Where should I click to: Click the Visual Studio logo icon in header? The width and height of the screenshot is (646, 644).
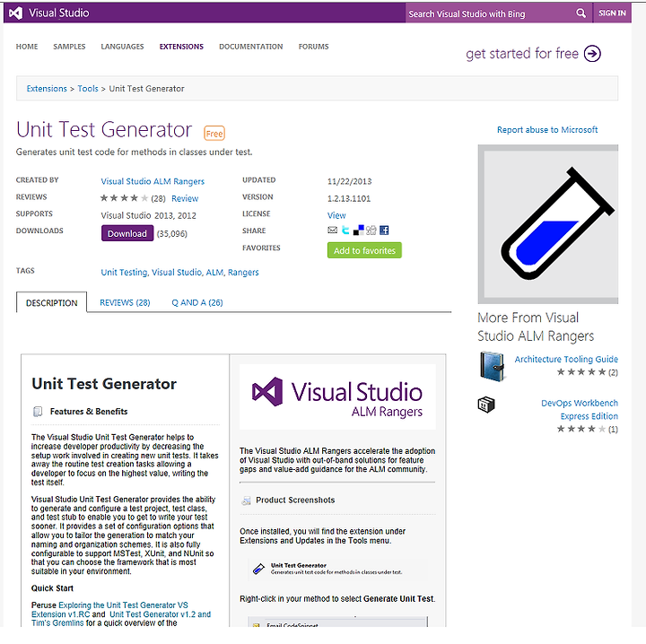(15, 13)
